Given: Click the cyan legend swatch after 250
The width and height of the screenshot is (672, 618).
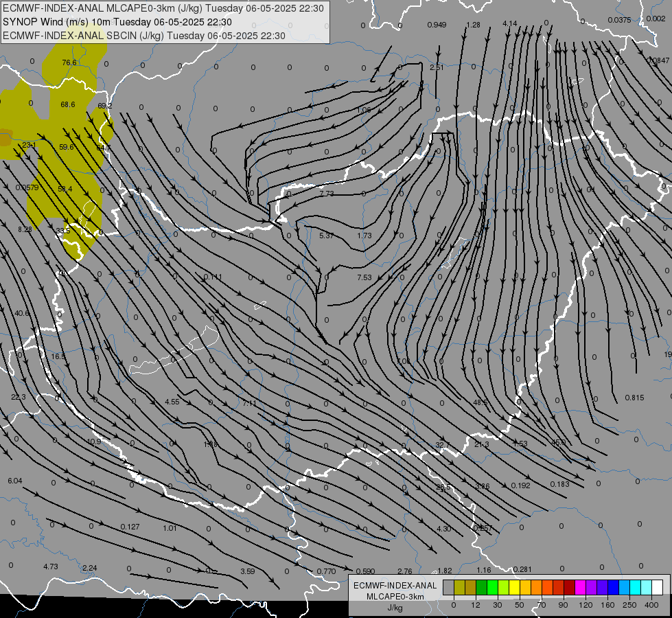Looking at the screenshot, I should coord(636,588).
